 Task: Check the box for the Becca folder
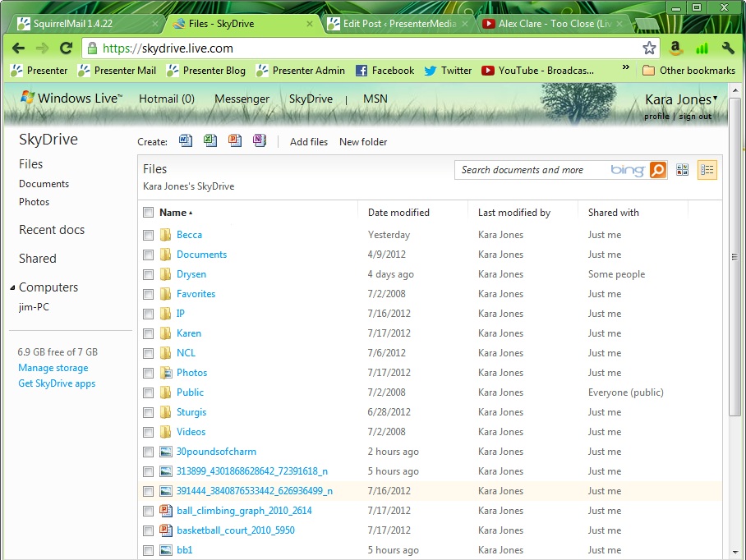(149, 235)
